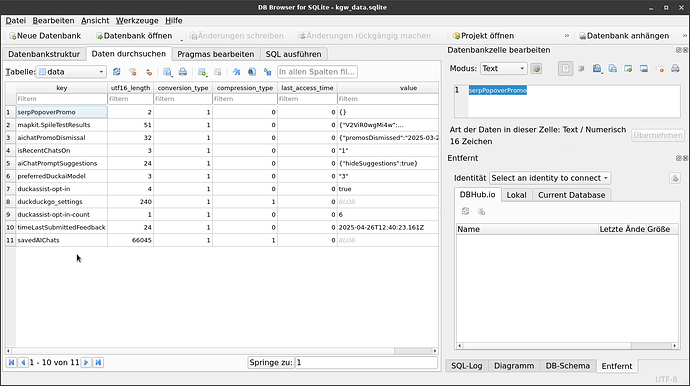Switch to the Pragmas bearbeiten tab
The image size is (690, 386).
coord(216,54)
